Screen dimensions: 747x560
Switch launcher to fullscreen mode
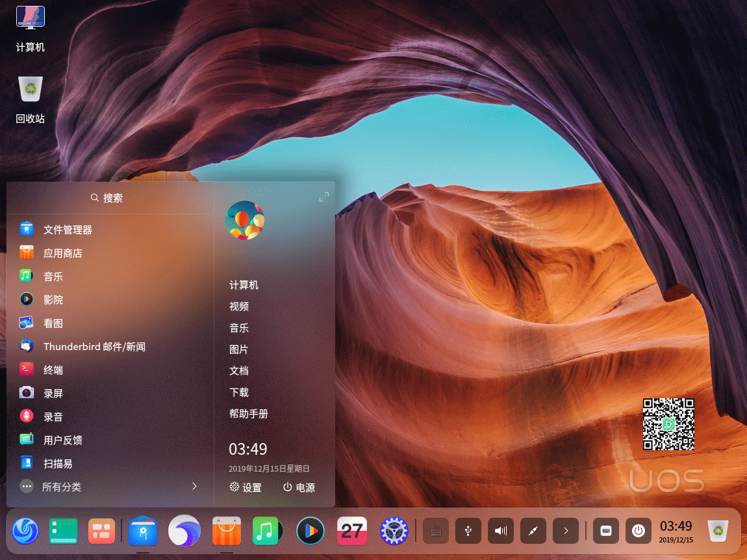click(324, 197)
